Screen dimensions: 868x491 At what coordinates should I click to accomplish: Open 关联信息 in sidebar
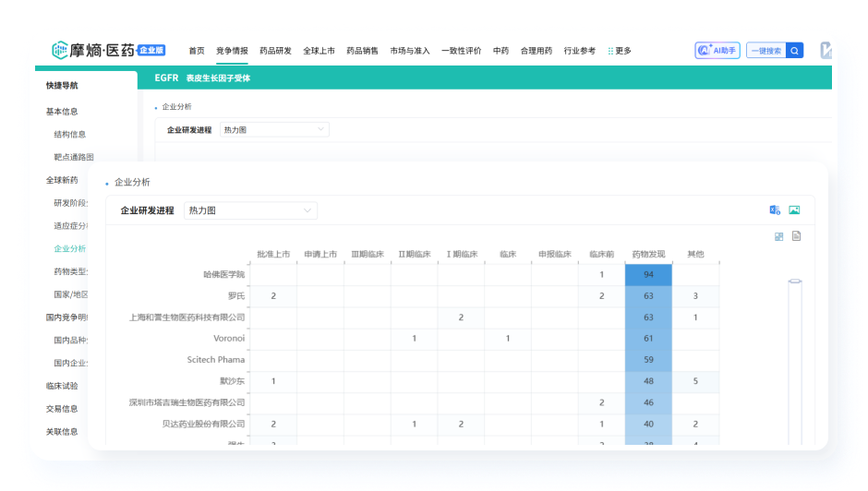click(62, 432)
